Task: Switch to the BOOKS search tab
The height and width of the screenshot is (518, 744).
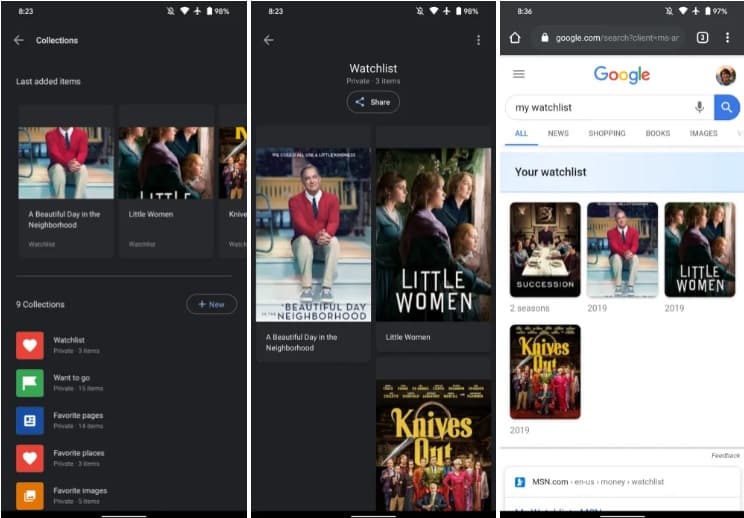Action: click(x=658, y=133)
